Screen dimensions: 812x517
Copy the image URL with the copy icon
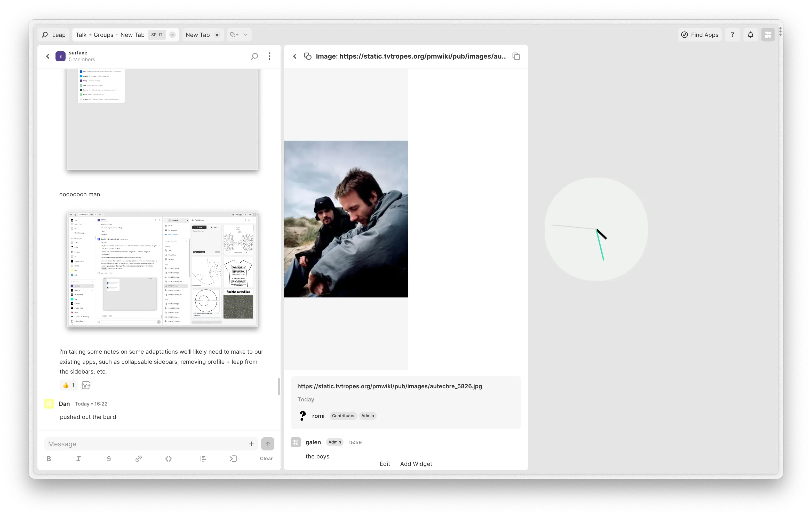516,56
